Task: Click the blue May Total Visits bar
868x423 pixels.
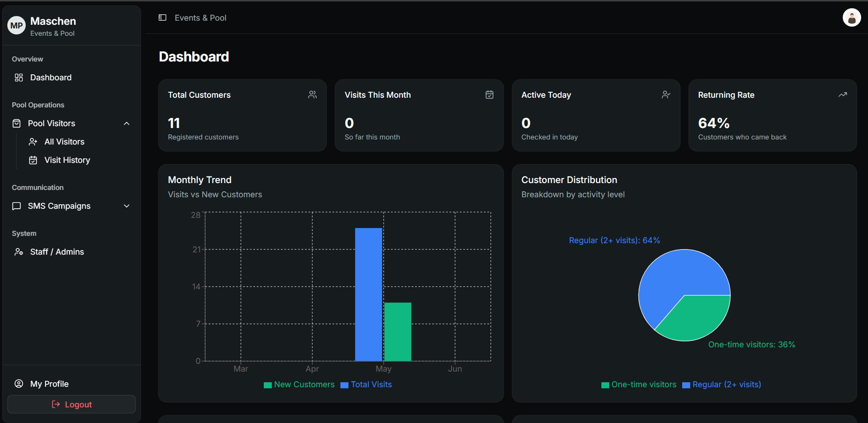Action: tap(368, 295)
